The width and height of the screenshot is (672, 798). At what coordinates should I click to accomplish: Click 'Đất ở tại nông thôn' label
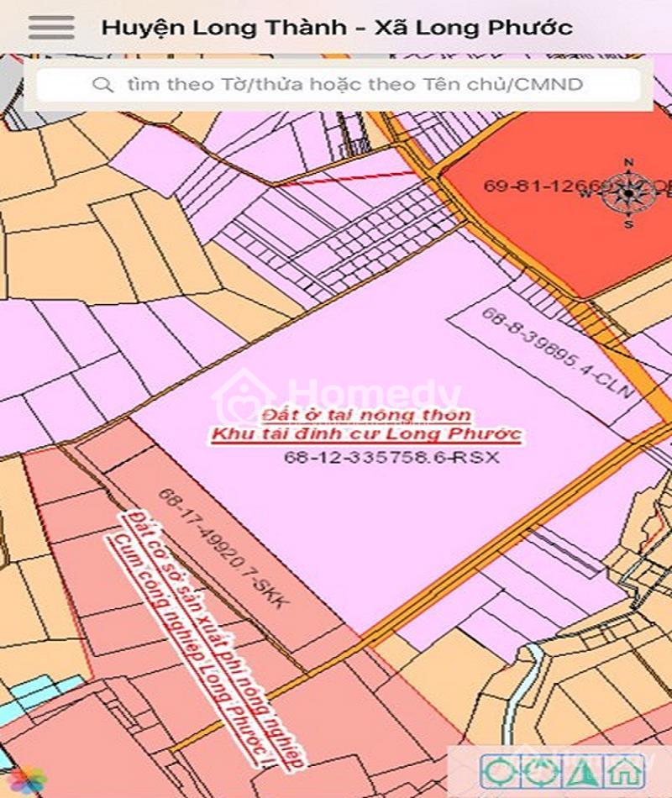(x=366, y=415)
